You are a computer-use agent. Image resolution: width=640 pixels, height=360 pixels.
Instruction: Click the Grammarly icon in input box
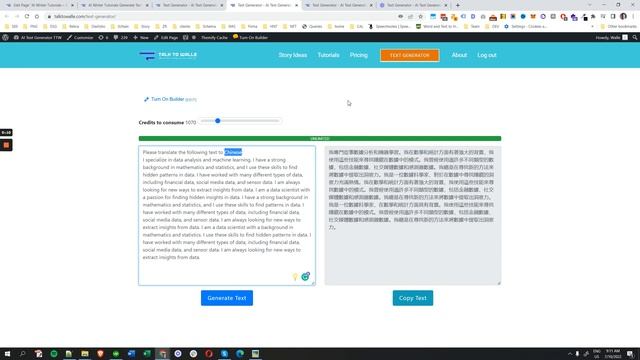coord(305,277)
